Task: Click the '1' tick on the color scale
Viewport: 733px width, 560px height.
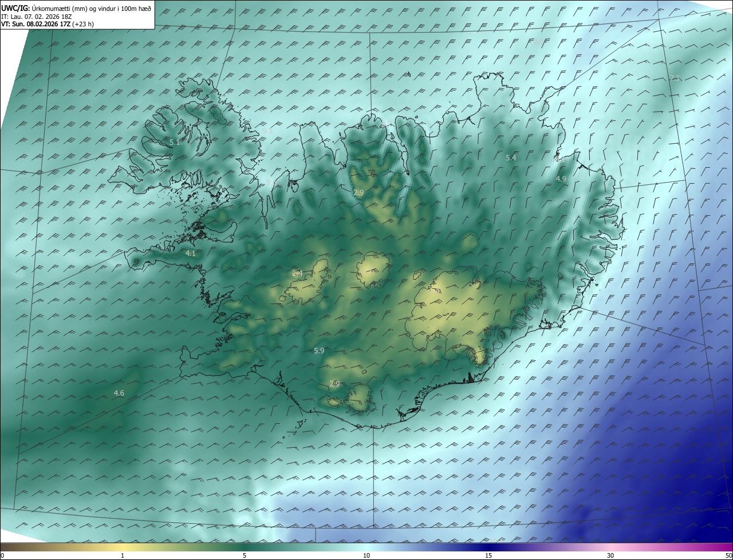Action: (123, 555)
